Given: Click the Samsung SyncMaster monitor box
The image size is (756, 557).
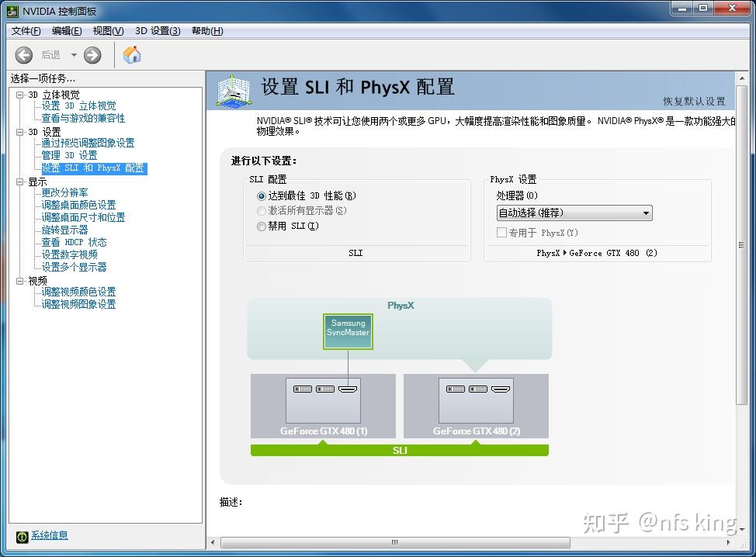Looking at the screenshot, I should (348, 331).
